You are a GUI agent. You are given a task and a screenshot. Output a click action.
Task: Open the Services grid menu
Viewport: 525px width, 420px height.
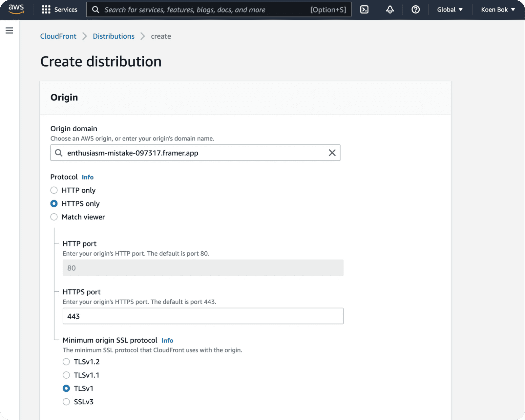click(x=59, y=10)
